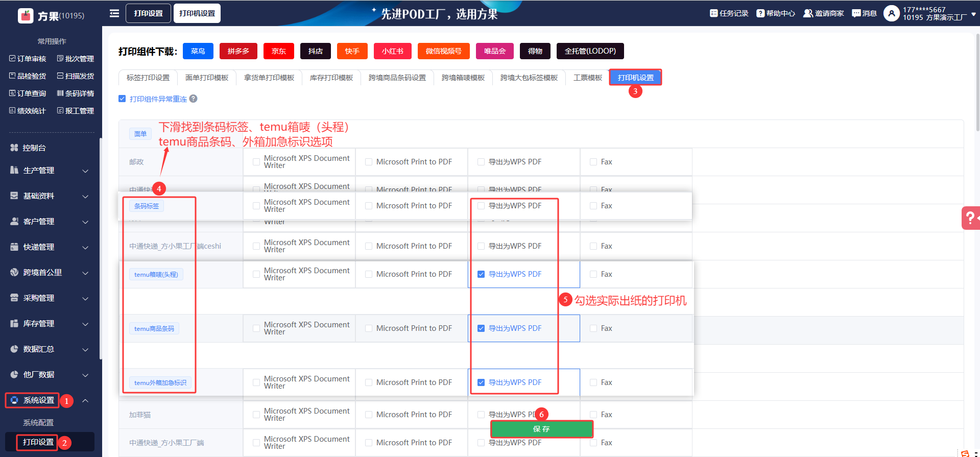The width and height of the screenshot is (980, 457).
Task: Open the 拿货单打印模板 tab
Action: pos(269,78)
